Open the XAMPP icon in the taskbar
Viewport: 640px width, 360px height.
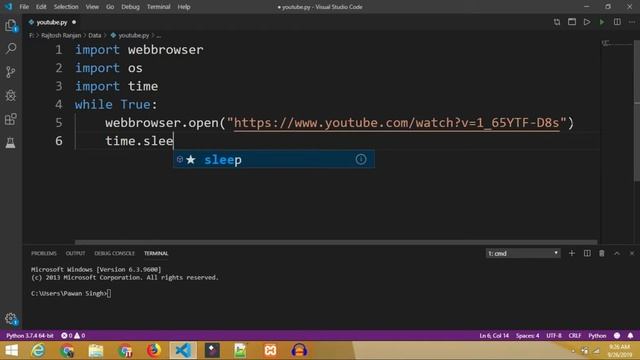click(x=270, y=350)
